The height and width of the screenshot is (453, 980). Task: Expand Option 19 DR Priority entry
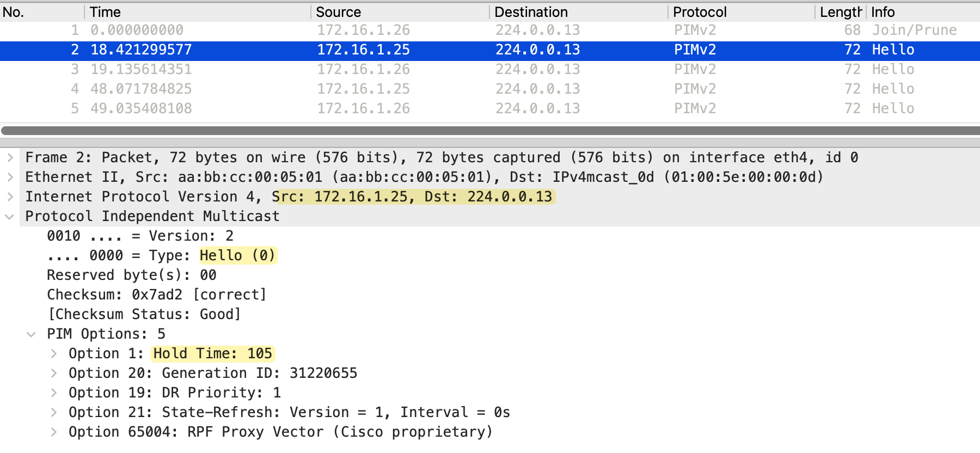tap(53, 393)
